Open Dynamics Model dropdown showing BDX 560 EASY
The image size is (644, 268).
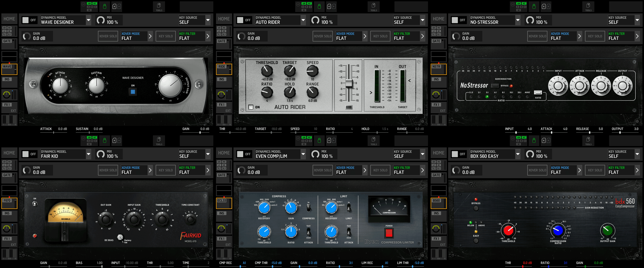click(495, 154)
